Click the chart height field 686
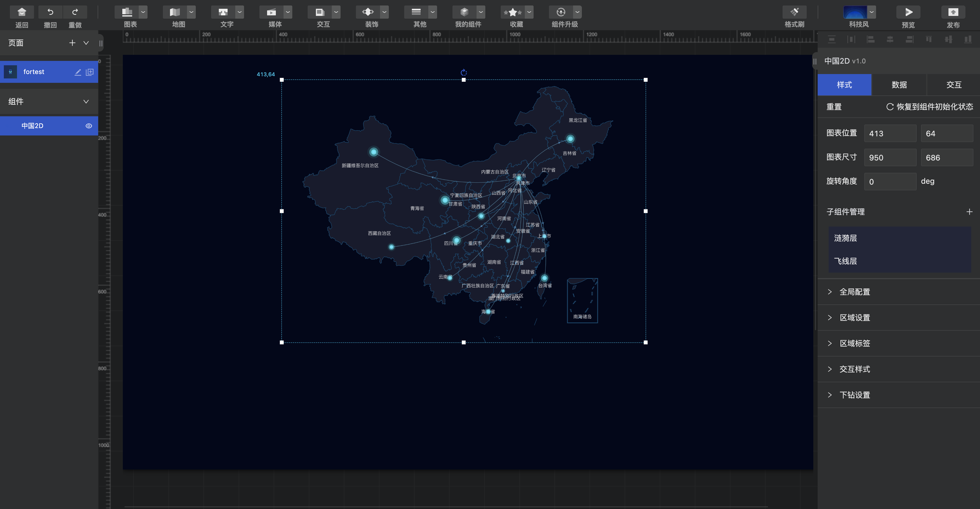This screenshot has height=509, width=980. point(947,157)
